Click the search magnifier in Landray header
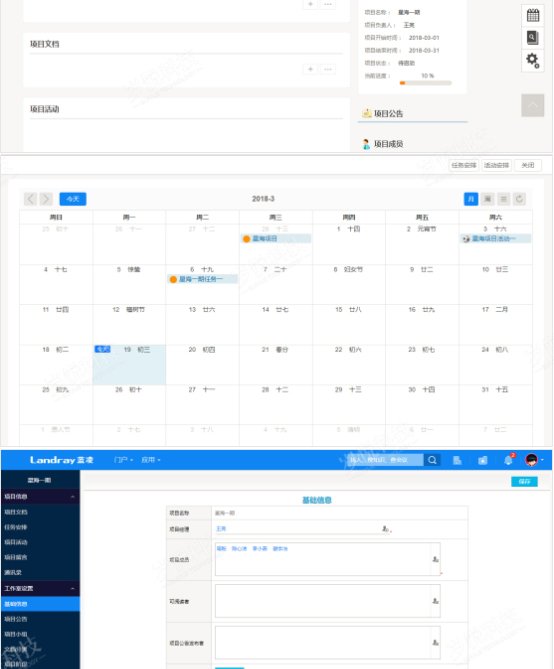This screenshot has width=554, height=669. (432, 460)
